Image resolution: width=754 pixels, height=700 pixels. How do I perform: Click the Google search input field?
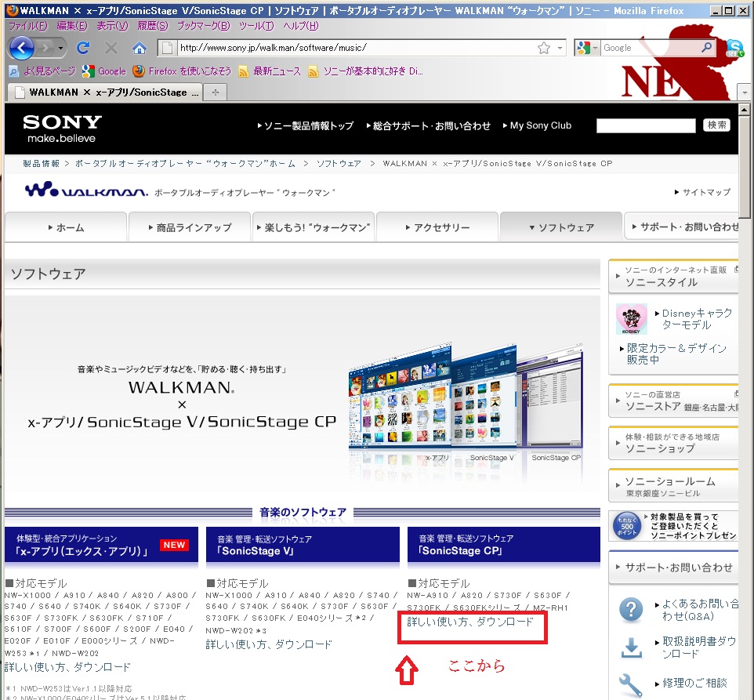point(651,48)
